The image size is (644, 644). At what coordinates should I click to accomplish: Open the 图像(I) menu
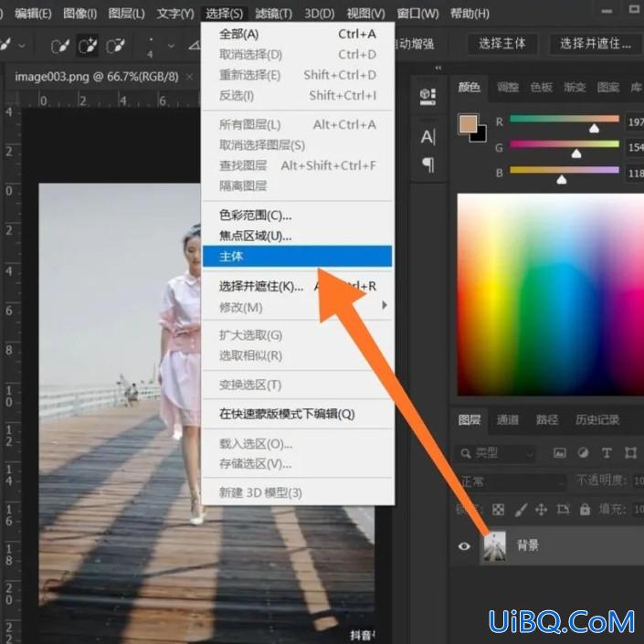pyautogui.click(x=80, y=14)
